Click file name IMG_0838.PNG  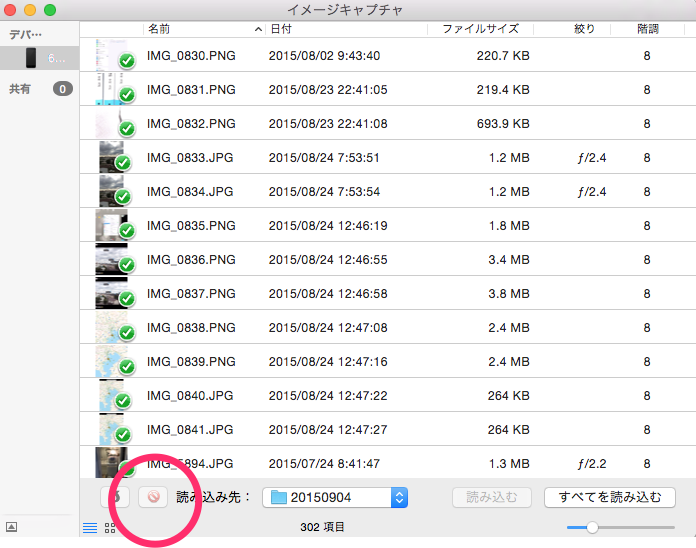click(191, 327)
